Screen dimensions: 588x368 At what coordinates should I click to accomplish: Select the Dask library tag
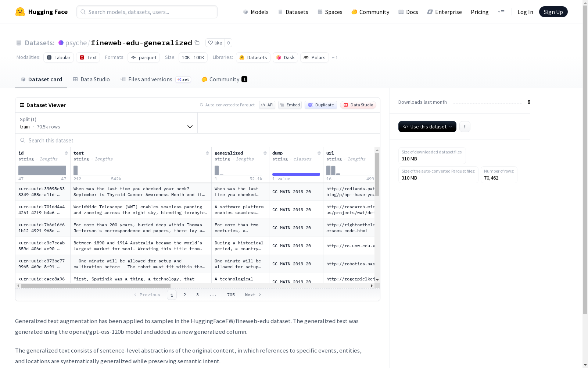(x=285, y=57)
